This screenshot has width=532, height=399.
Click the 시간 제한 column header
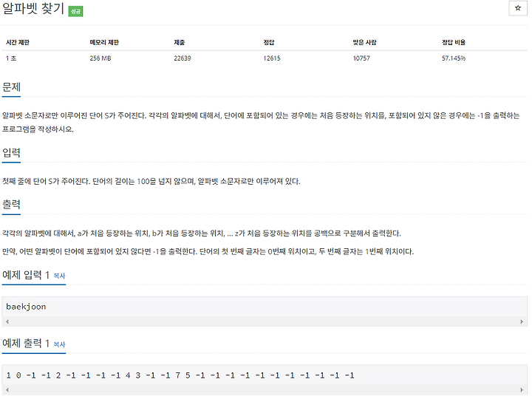(x=18, y=42)
